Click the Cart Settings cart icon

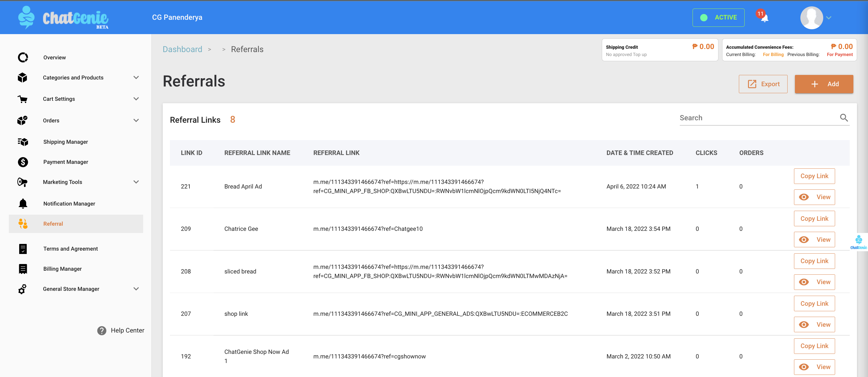(23, 99)
